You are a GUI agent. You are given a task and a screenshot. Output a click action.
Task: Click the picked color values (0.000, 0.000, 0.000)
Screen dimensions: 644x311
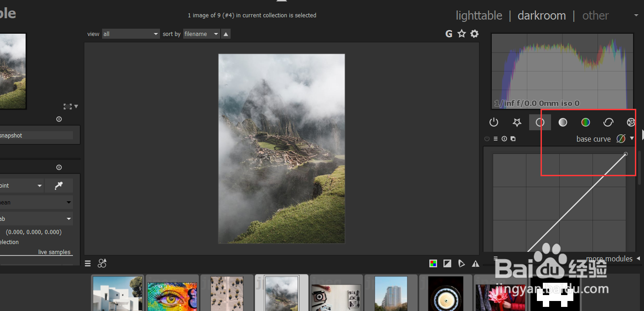click(34, 232)
